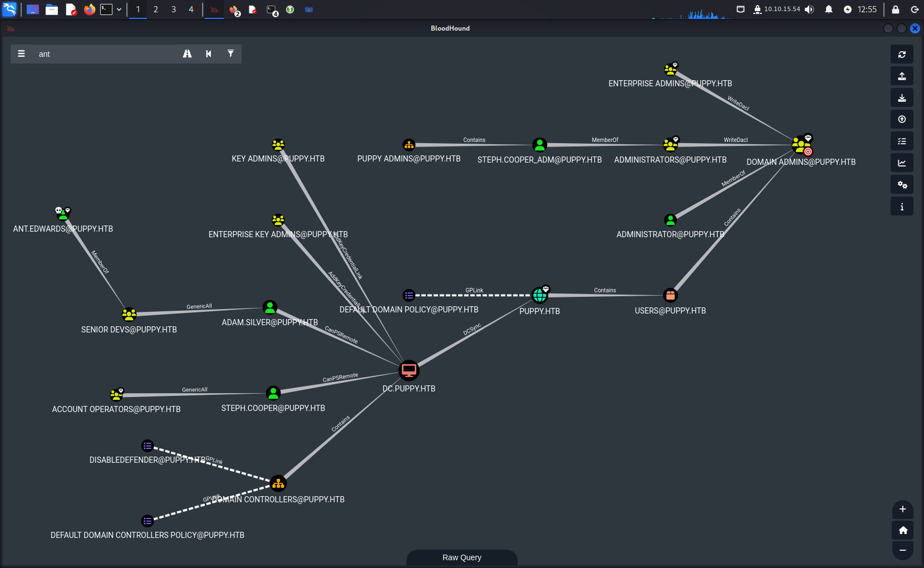Viewport: 924px width, 568px height.
Task: Select the PUPPY.HTB domain globe node
Action: (539, 295)
